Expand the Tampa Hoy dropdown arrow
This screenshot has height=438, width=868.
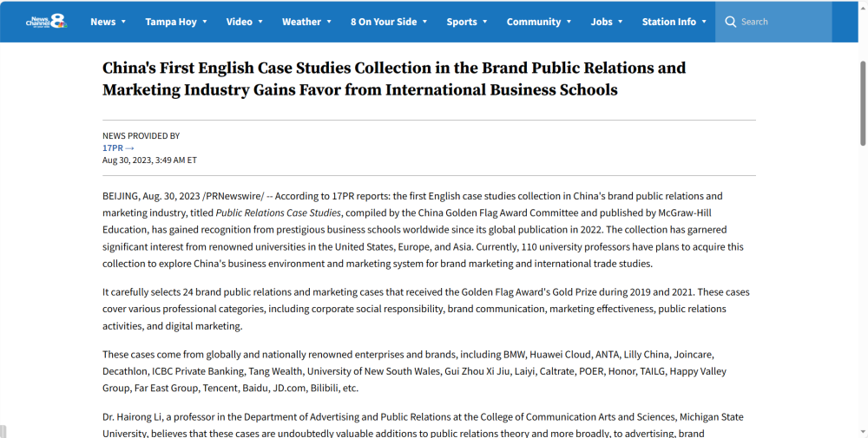coord(205,22)
